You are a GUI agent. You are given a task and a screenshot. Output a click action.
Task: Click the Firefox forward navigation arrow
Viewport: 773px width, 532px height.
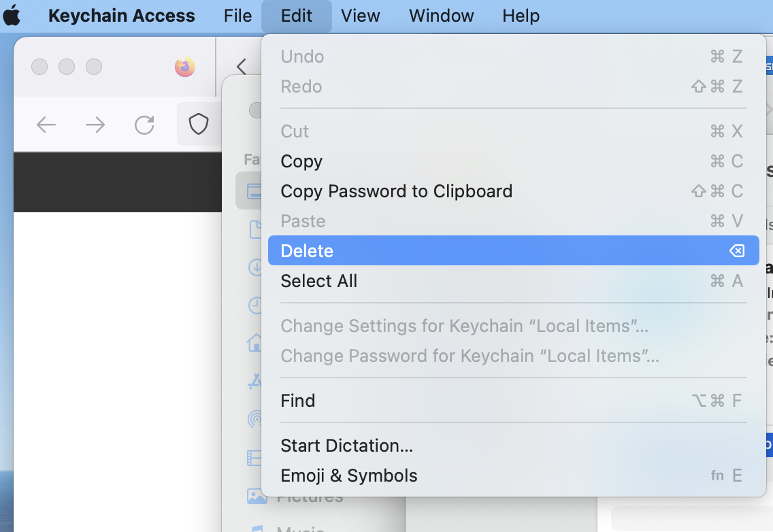pos(95,124)
